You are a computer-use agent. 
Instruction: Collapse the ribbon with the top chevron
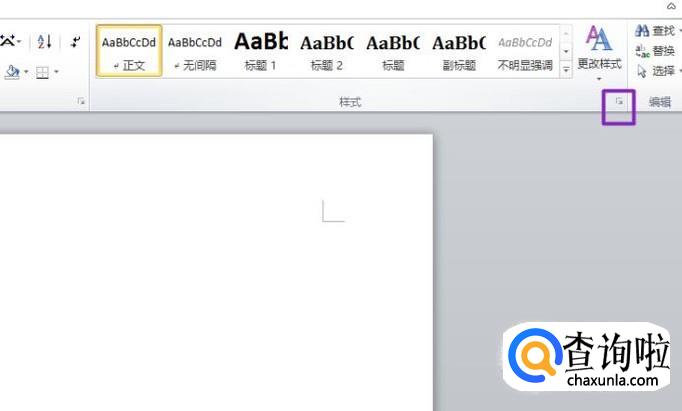click(x=671, y=6)
